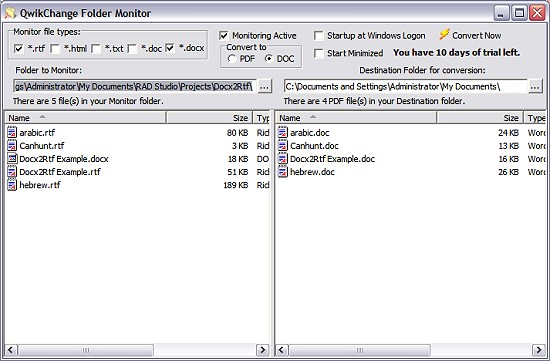
Task: Sort destination list by Type column
Action: click(535, 118)
